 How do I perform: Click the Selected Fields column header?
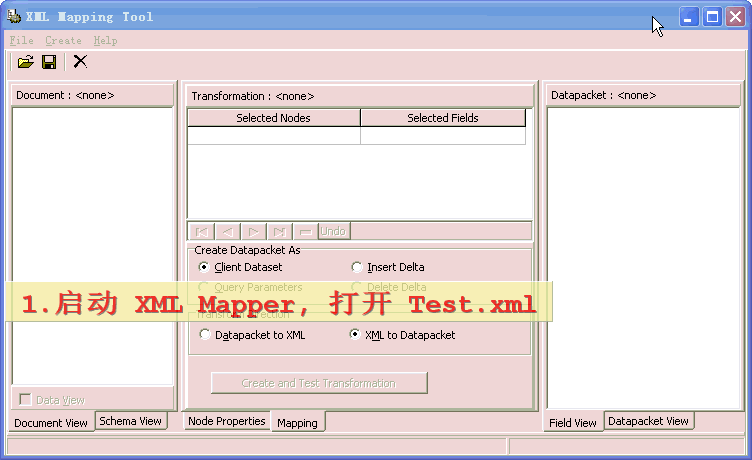click(x=443, y=118)
